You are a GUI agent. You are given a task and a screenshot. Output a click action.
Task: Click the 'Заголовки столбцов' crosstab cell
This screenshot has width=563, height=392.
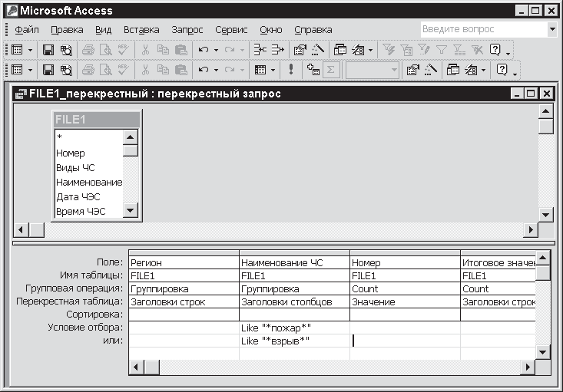(x=294, y=301)
